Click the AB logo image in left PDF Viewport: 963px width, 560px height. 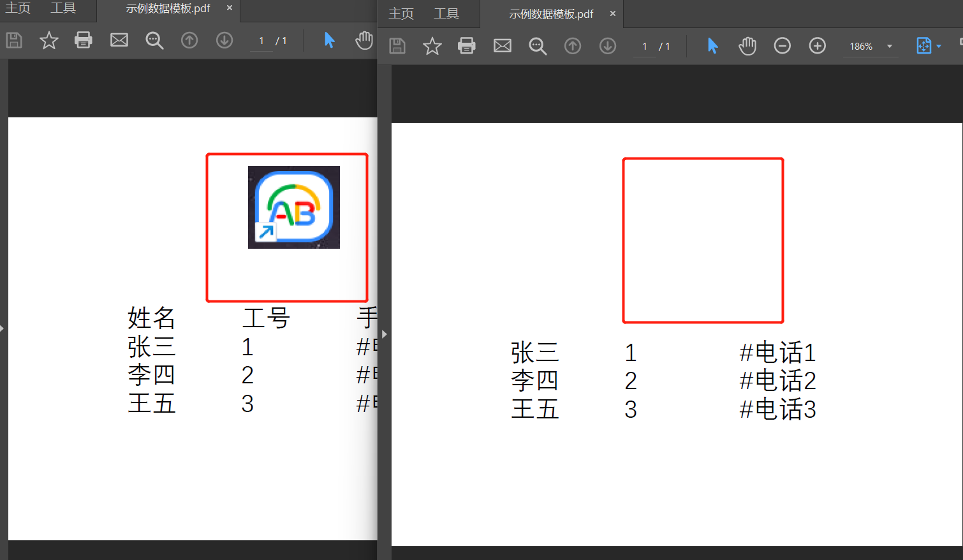tap(294, 207)
